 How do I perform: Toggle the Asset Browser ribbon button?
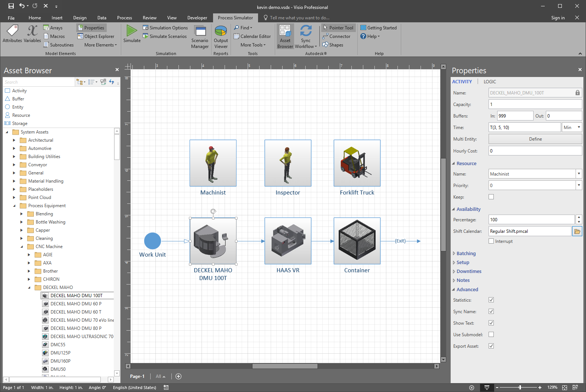[x=285, y=36]
